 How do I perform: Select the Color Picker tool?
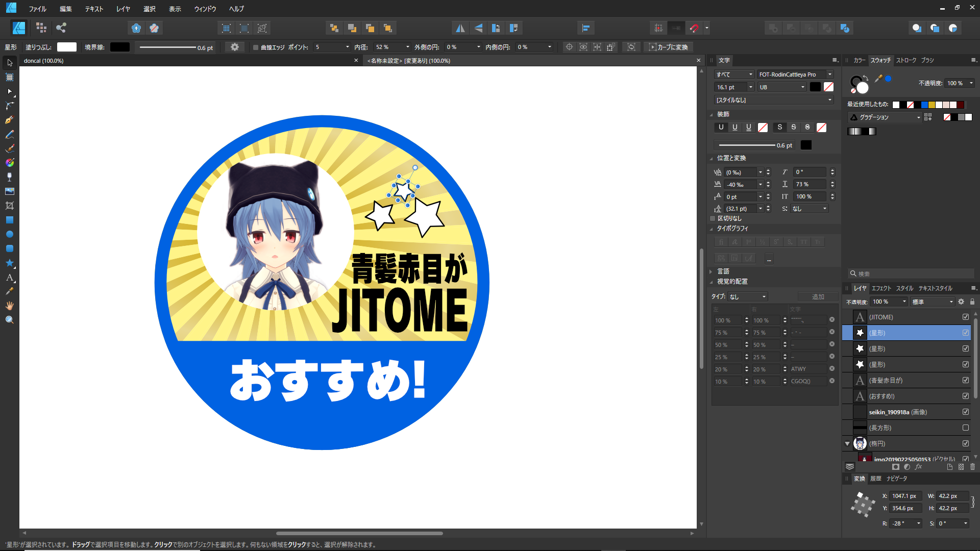click(x=9, y=291)
